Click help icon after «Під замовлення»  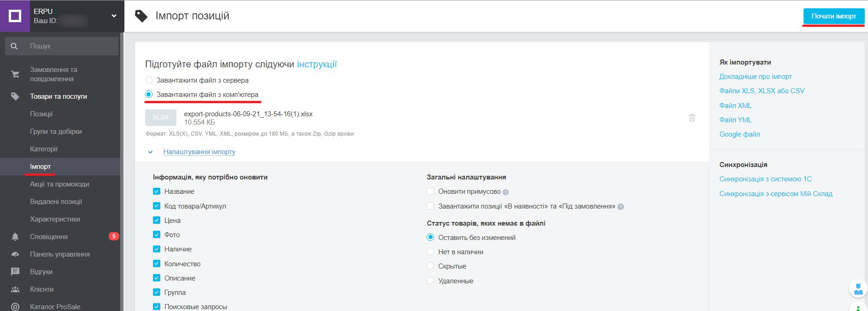[x=621, y=207]
